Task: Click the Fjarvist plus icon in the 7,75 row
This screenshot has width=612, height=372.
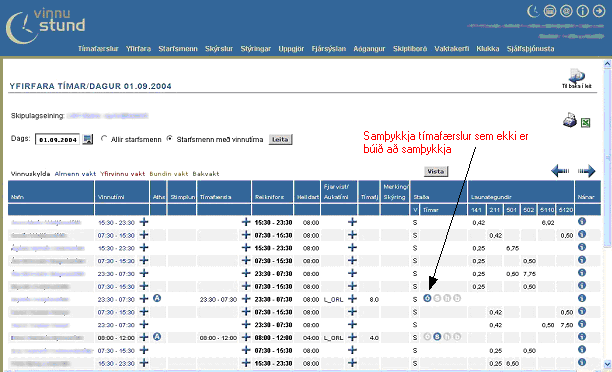Action: (x=352, y=273)
